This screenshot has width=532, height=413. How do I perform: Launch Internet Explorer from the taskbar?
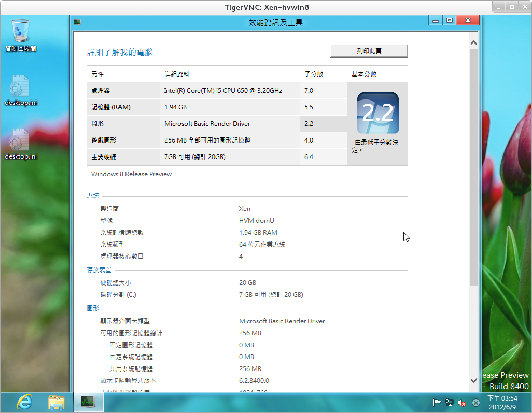tap(24, 402)
